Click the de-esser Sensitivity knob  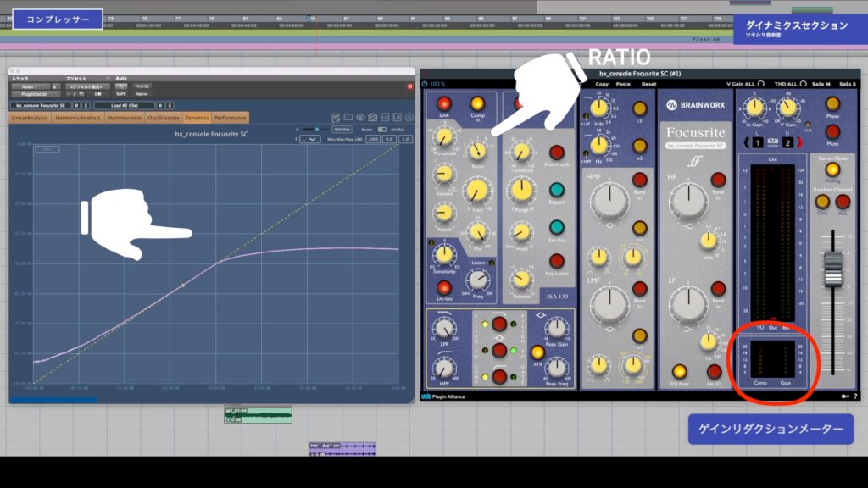tap(444, 254)
